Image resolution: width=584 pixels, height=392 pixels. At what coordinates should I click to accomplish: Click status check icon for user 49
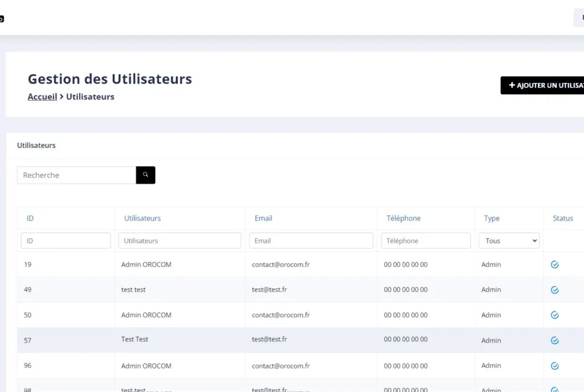[555, 290]
